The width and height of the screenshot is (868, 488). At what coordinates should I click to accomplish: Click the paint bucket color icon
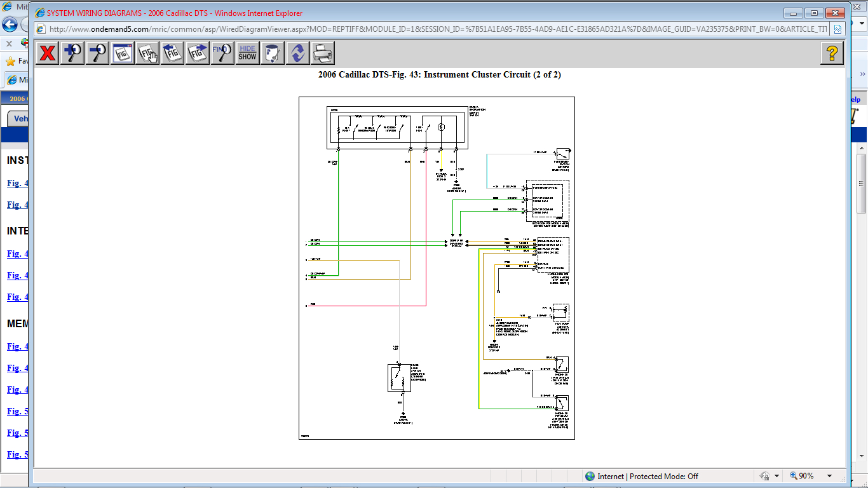click(x=273, y=53)
